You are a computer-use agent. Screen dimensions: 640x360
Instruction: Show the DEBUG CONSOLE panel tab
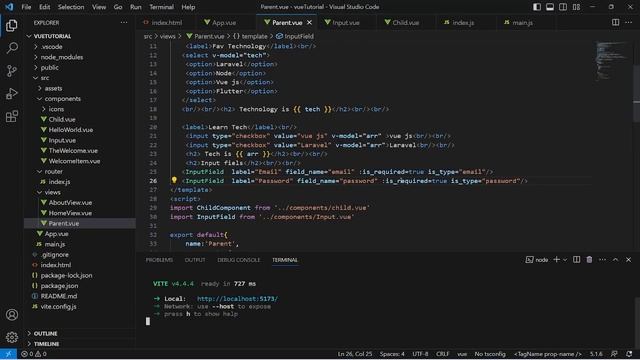pos(238,260)
